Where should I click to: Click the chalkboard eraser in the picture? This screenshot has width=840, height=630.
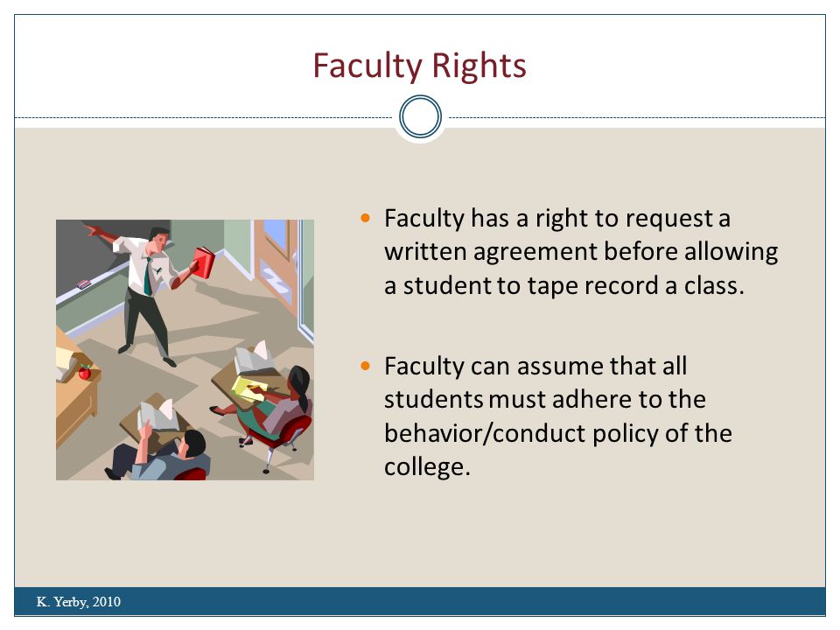pos(84,283)
